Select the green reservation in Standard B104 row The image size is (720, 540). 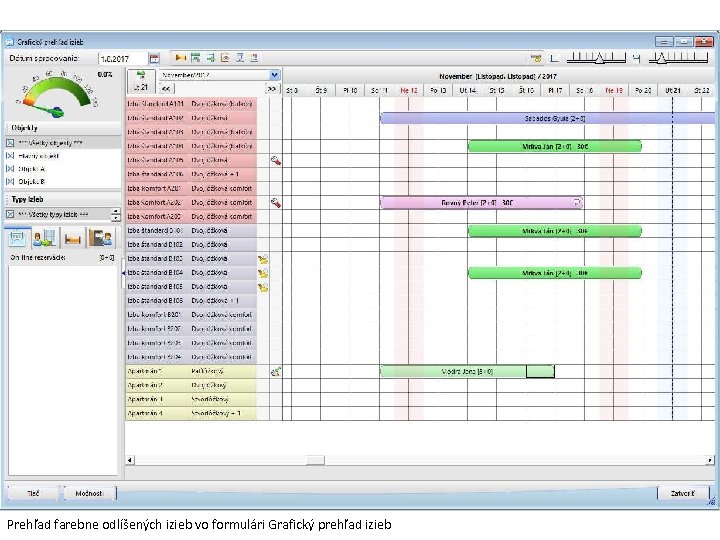[x=555, y=273]
